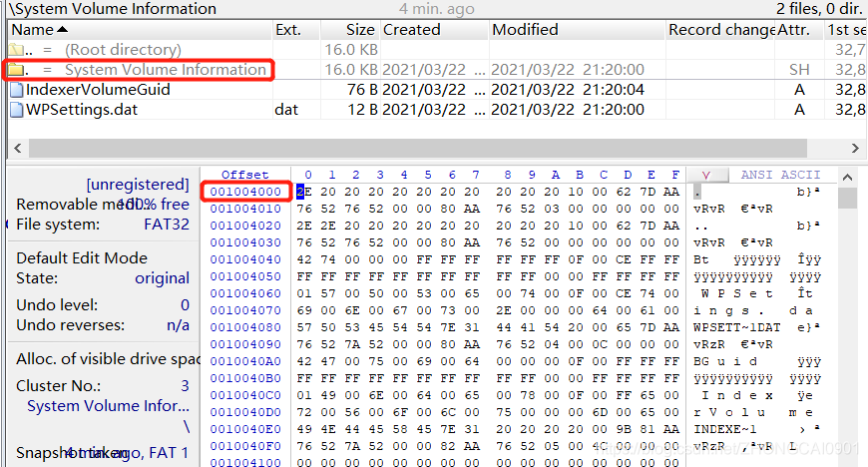Sort by the Modified column header

pos(578,30)
